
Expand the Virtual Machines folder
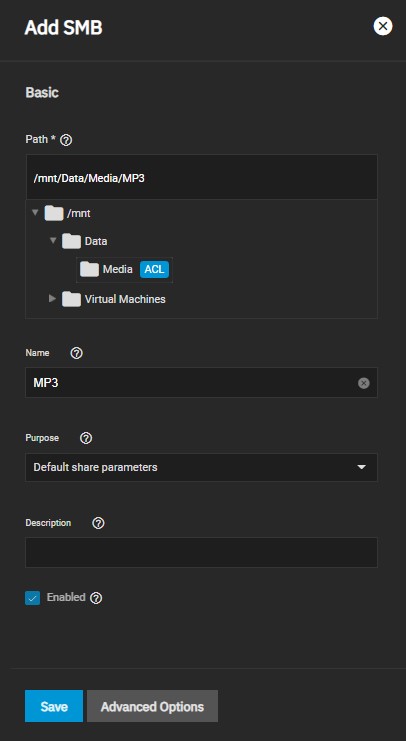tap(52, 299)
